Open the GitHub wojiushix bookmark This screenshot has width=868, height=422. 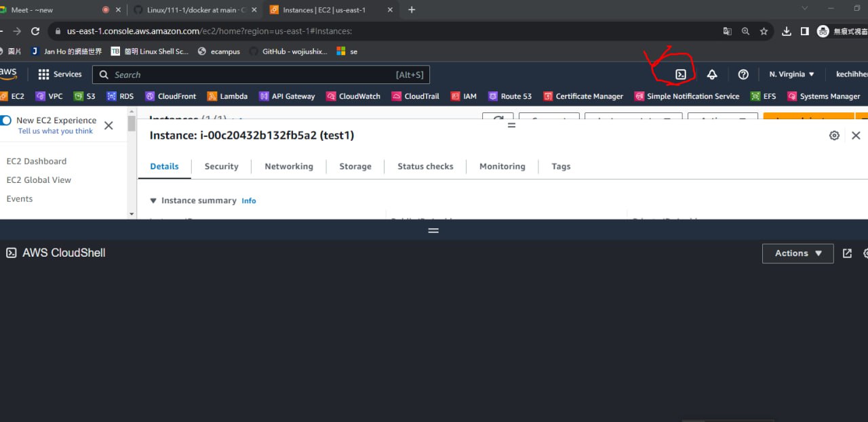click(288, 51)
